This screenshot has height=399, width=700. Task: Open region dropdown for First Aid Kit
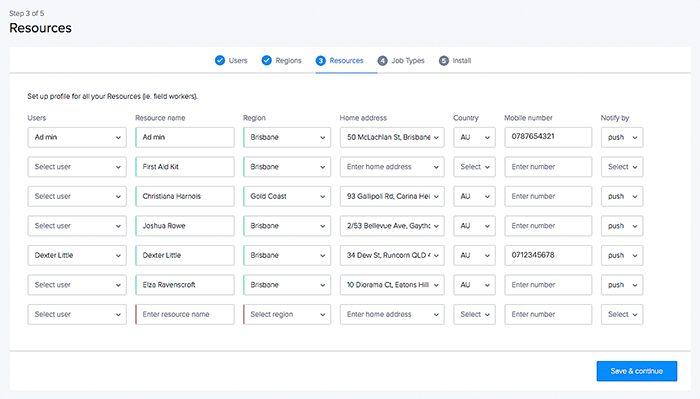click(287, 166)
